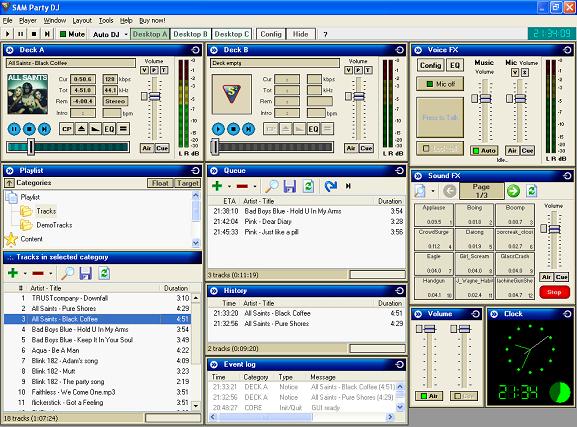Toggle Cue on Deck A
The image size is (577, 427).
click(162, 148)
